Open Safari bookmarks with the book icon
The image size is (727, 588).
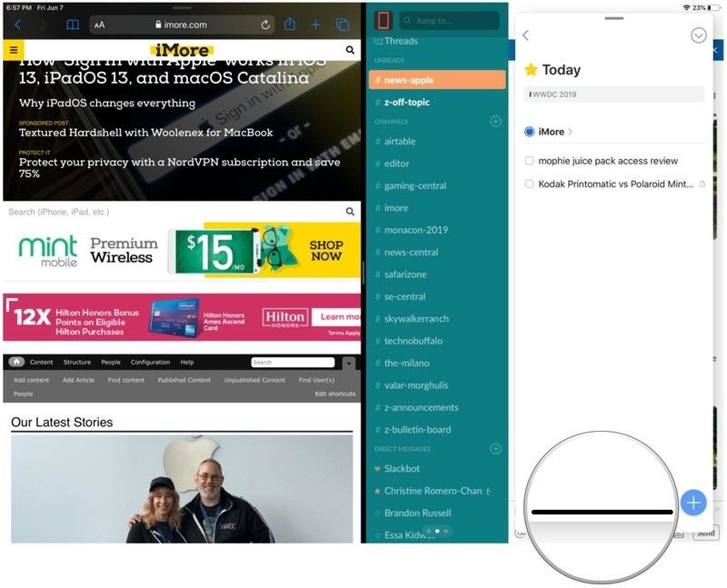[71, 25]
